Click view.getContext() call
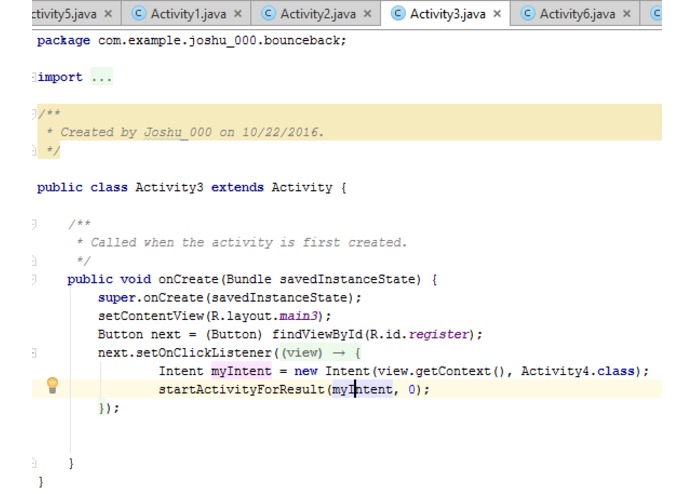The image size is (695, 494). coord(441,371)
